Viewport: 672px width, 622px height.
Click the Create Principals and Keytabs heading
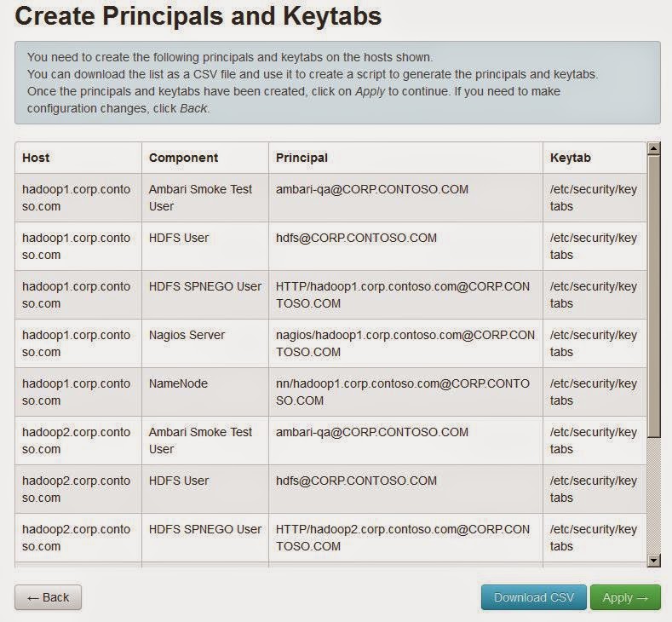[198, 16]
